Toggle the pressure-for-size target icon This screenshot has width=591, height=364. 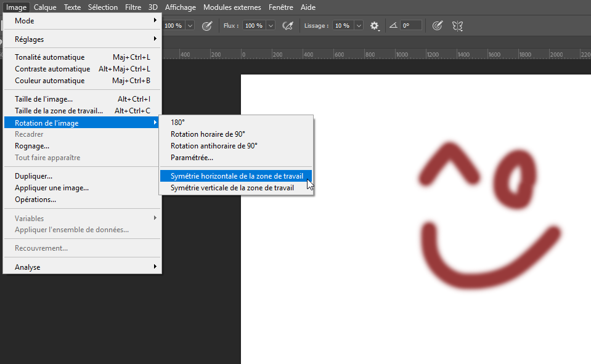coord(437,26)
